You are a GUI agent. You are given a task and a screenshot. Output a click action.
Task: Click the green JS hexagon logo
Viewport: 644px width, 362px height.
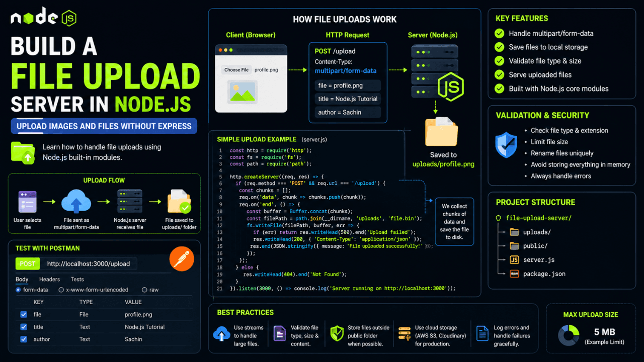pyautogui.click(x=450, y=87)
